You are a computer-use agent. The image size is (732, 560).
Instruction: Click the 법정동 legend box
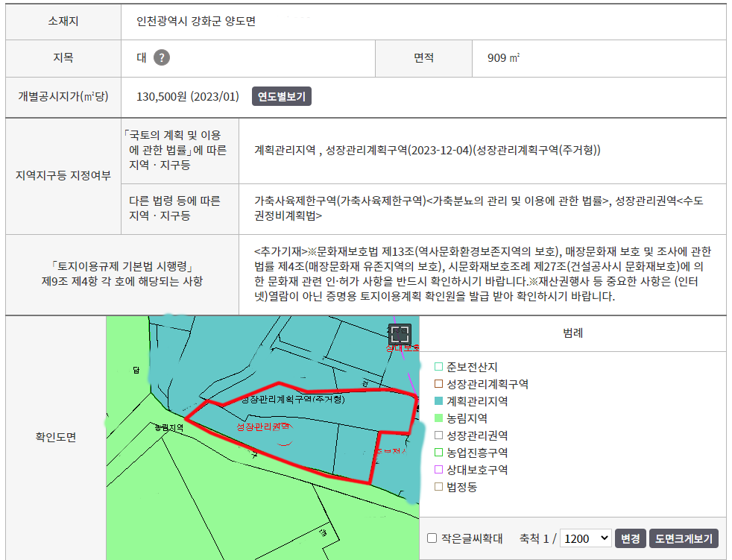click(438, 487)
